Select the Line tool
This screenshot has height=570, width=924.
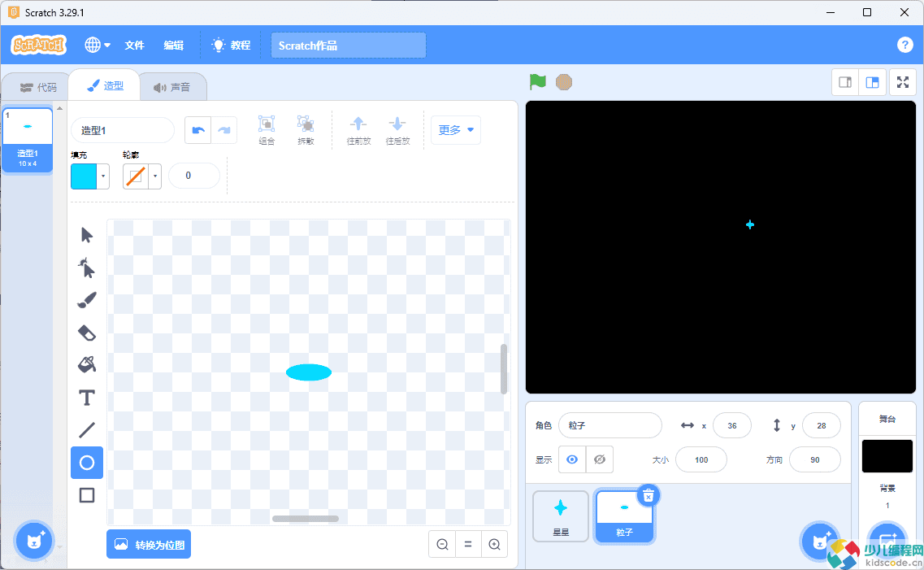(x=87, y=430)
